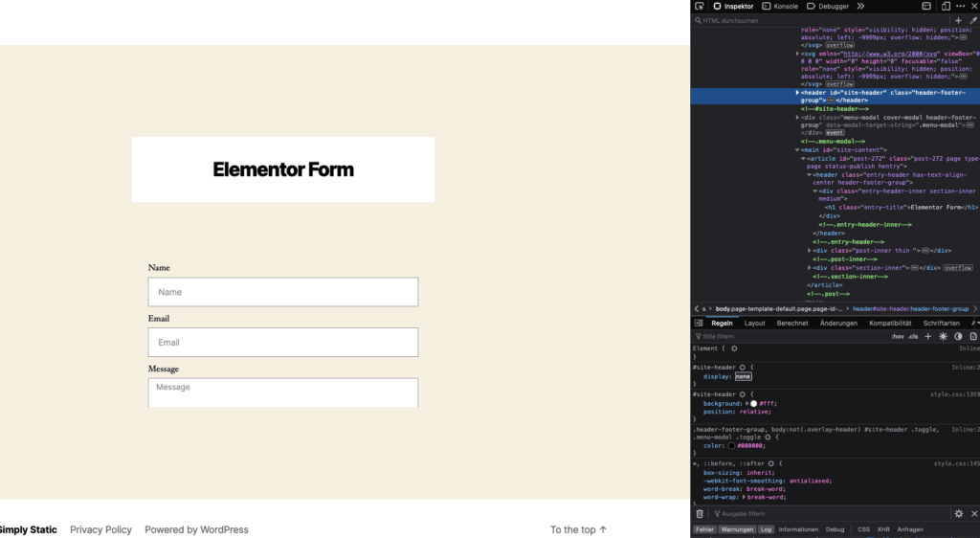
Task: Expand the post-inner thin div node
Action: tap(810, 251)
